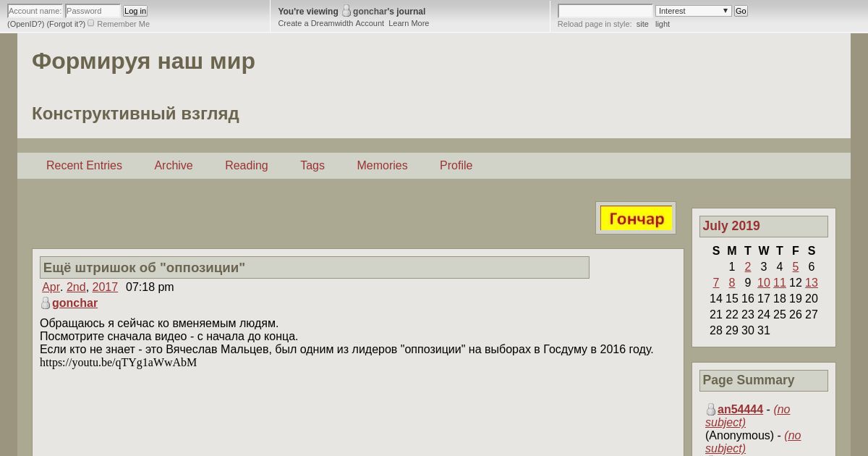Open the entry title Ещё штришок об "оппозиции"
Screen dimensions: 868x456
(x=144, y=268)
